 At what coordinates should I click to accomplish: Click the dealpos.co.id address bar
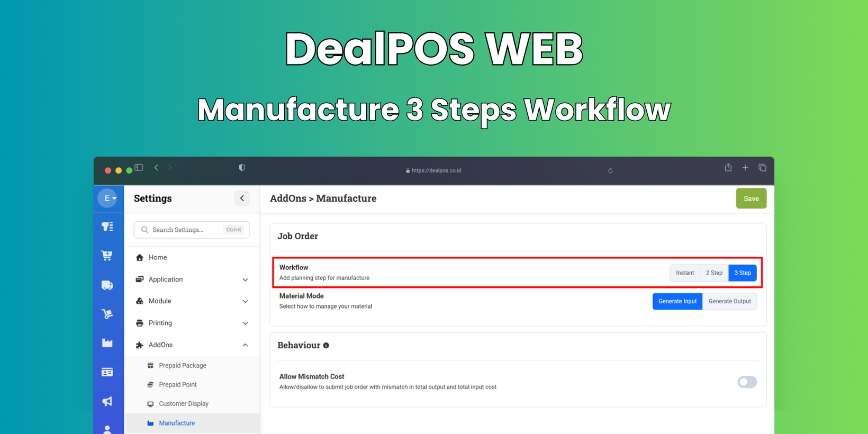[x=433, y=170]
